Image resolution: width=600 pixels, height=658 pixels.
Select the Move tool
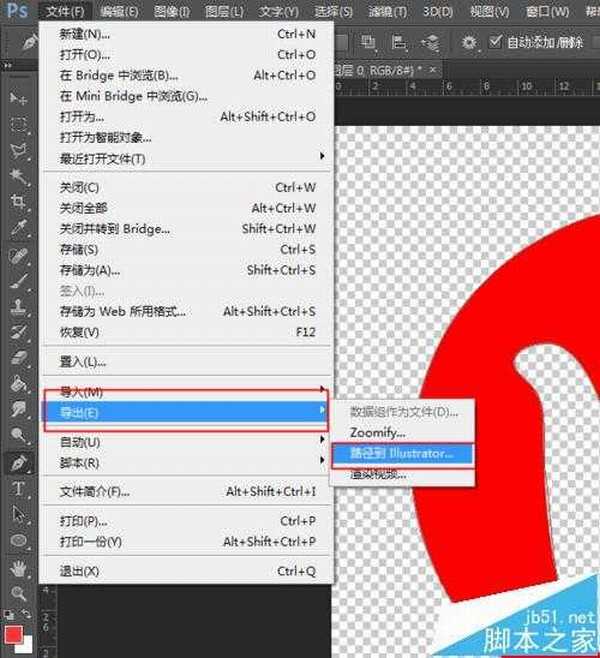point(18,98)
